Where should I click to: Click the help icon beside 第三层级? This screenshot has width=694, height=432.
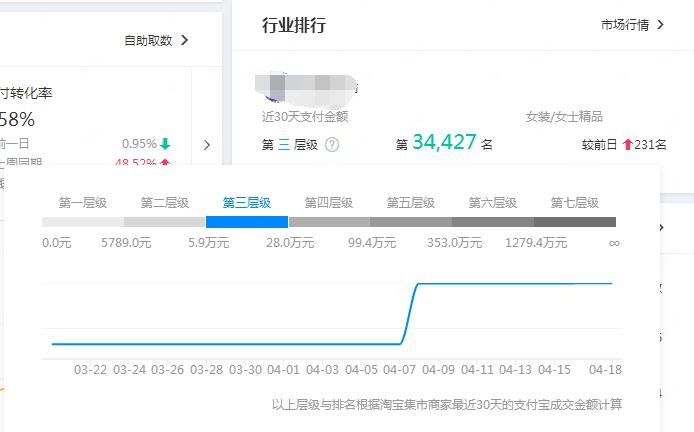click(332, 145)
